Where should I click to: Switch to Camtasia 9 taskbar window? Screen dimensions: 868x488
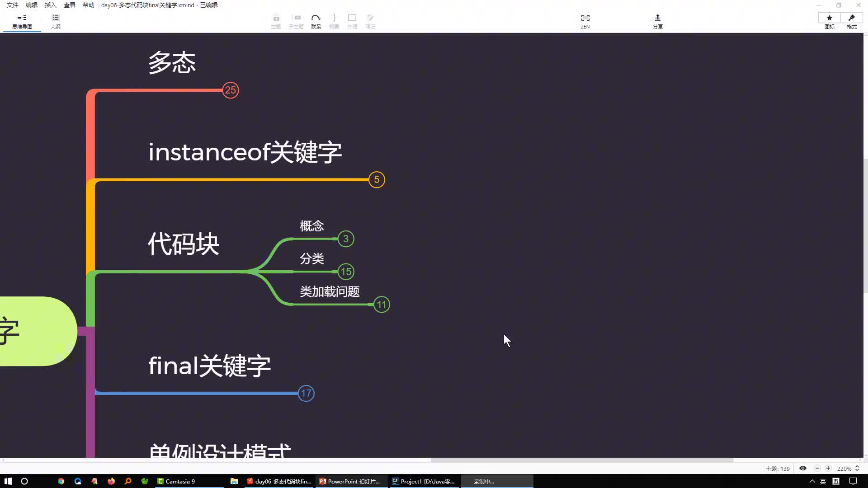[189, 481]
